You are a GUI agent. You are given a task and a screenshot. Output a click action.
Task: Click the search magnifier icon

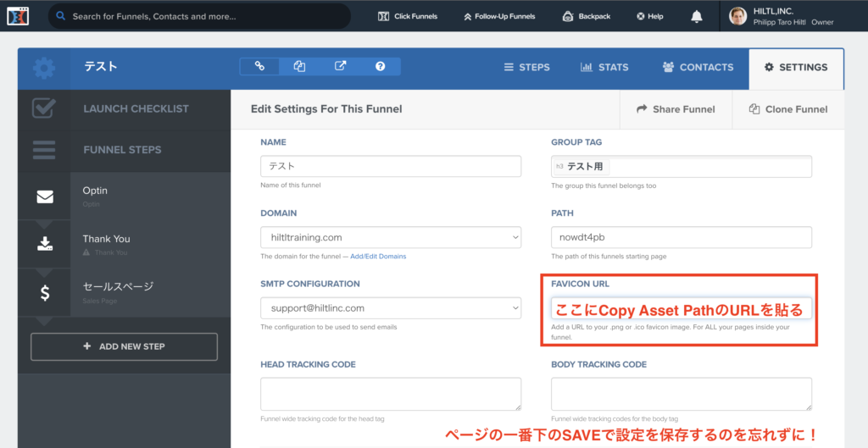tap(61, 16)
